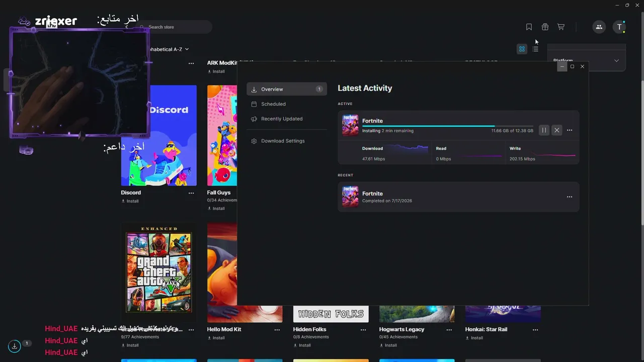Click the Fortnite thumbnail in the Active section
This screenshot has height=362, width=644.
click(x=350, y=125)
